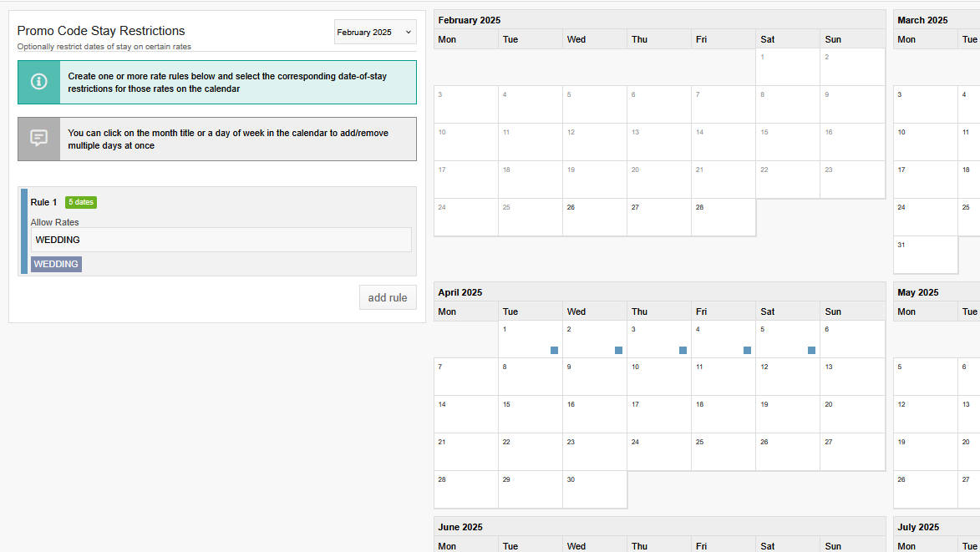Click the add rule button
This screenshot has height=552, width=980.
pyautogui.click(x=388, y=298)
